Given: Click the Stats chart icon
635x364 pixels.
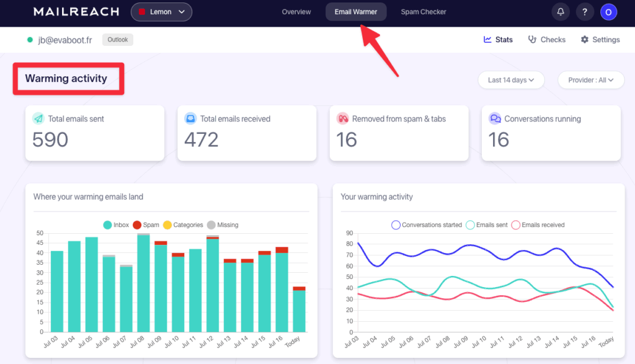Looking at the screenshot, I should tap(487, 39).
